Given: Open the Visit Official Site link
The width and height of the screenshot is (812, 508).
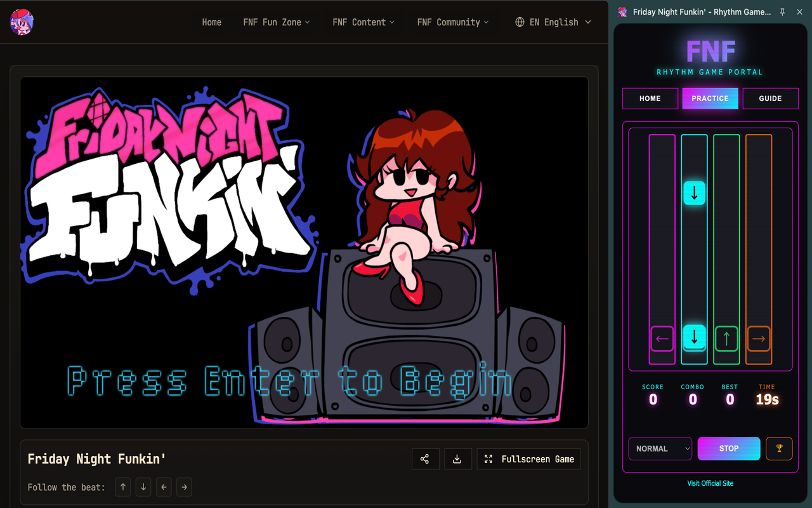Looking at the screenshot, I should coord(710,483).
